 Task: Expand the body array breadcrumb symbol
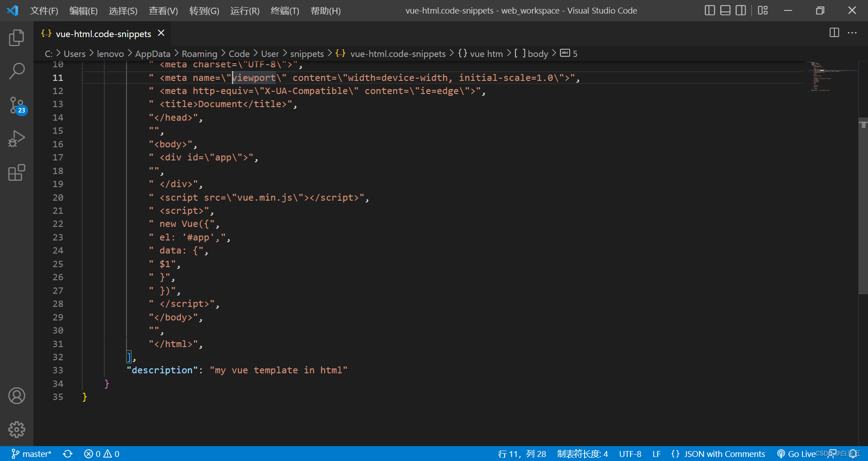click(x=531, y=54)
